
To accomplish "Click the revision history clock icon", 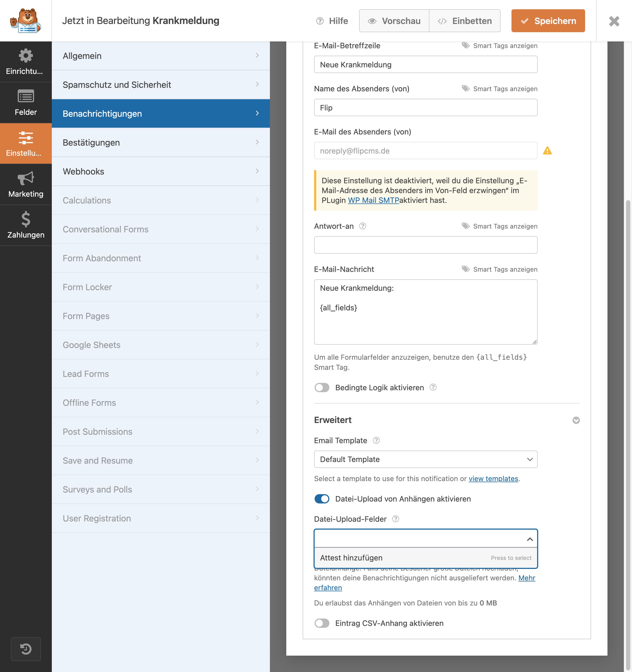I will click(x=26, y=649).
